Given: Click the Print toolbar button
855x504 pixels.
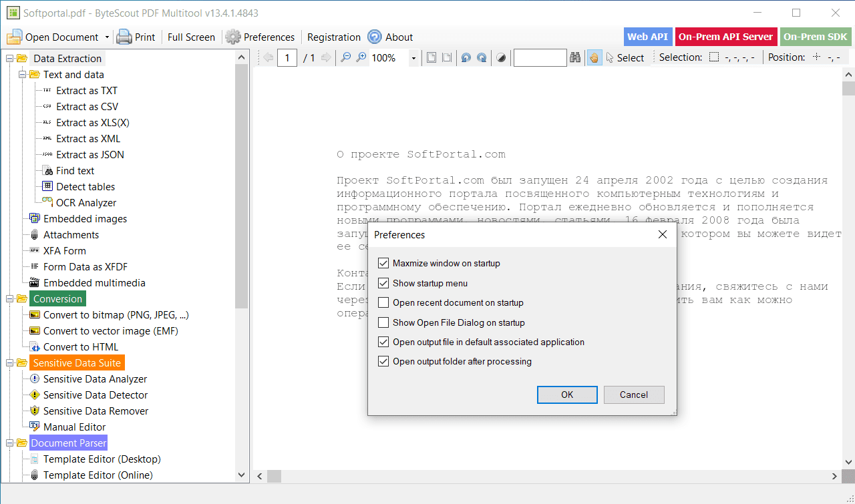Looking at the screenshot, I should [x=136, y=37].
